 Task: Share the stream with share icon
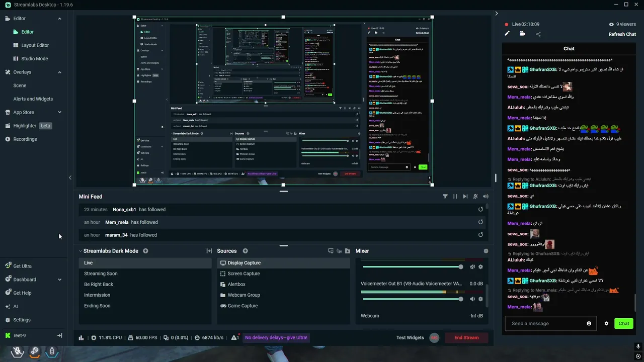(538, 34)
